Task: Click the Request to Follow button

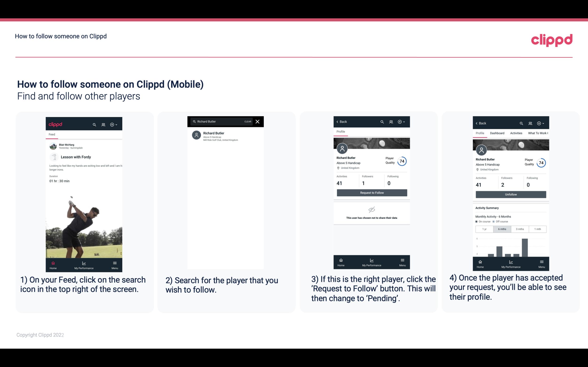Action: (371, 192)
